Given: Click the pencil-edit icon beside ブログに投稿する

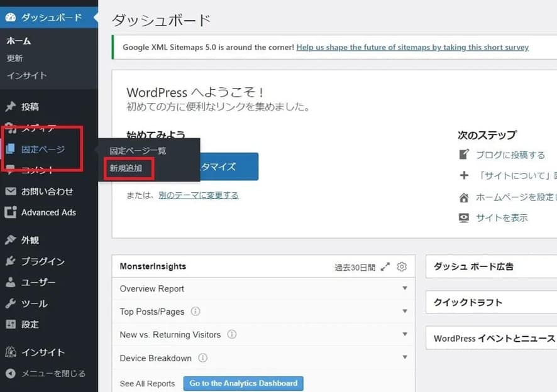Looking at the screenshot, I should click(464, 155).
